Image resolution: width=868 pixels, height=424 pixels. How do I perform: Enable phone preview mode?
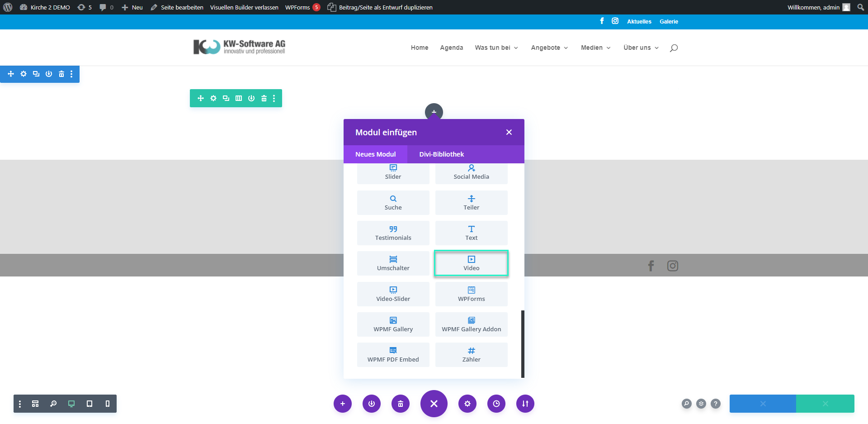[108, 404]
